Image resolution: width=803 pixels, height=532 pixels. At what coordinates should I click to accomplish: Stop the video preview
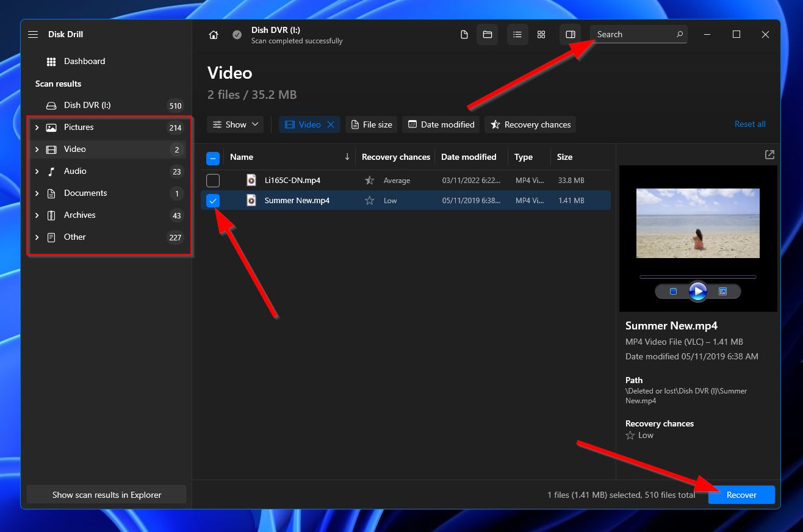[x=673, y=292]
